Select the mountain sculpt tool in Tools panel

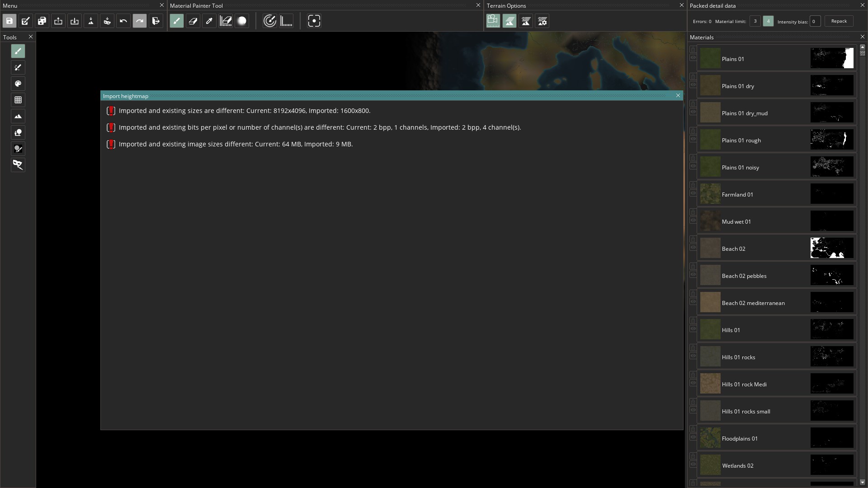click(x=18, y=116)
